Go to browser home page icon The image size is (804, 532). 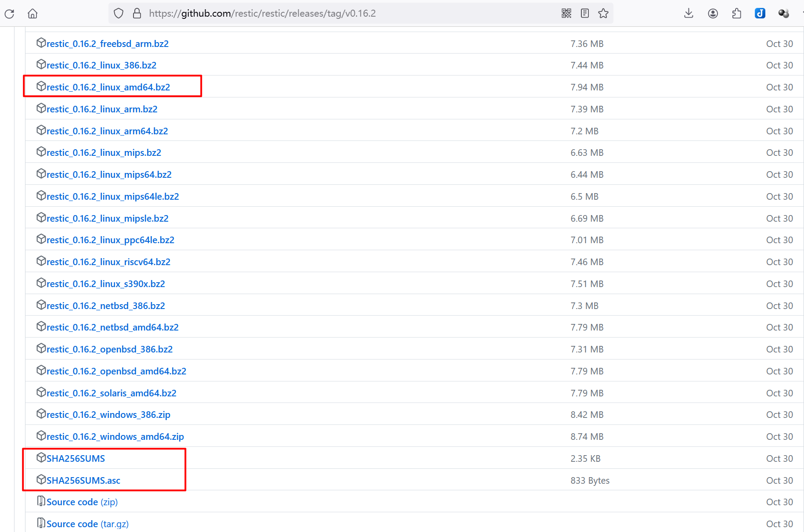pos(32,14)
